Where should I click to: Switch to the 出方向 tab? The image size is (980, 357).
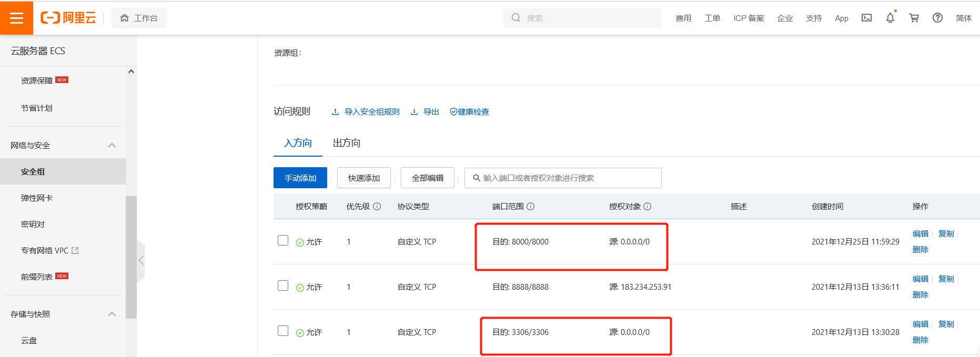(347, 143)
